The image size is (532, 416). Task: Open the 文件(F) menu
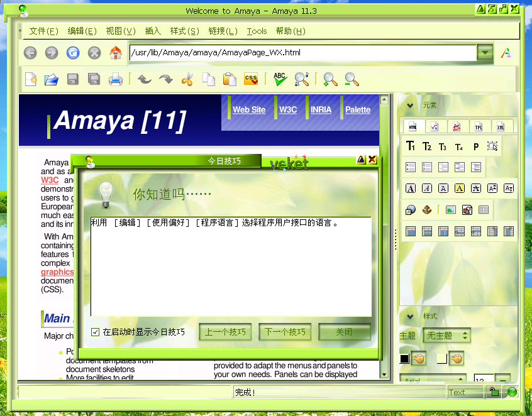point(44,31)
